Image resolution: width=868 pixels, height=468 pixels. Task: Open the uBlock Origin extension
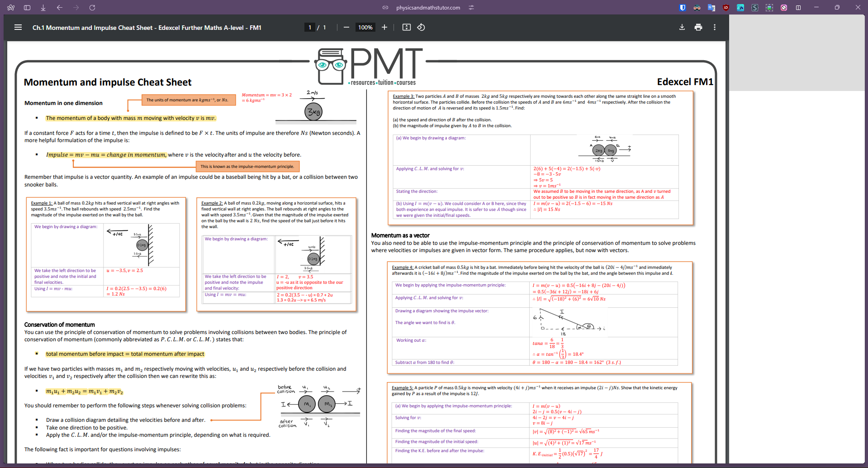[x=726, y=8]
